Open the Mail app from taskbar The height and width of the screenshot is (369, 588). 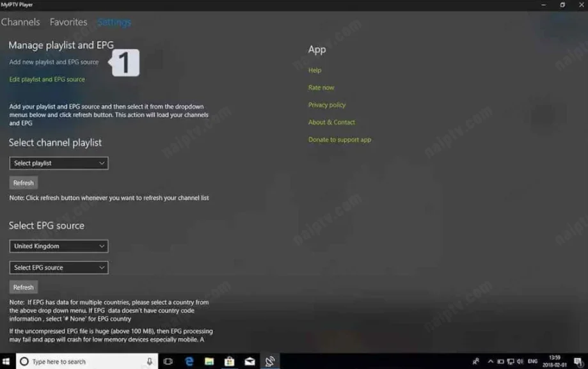250,361
